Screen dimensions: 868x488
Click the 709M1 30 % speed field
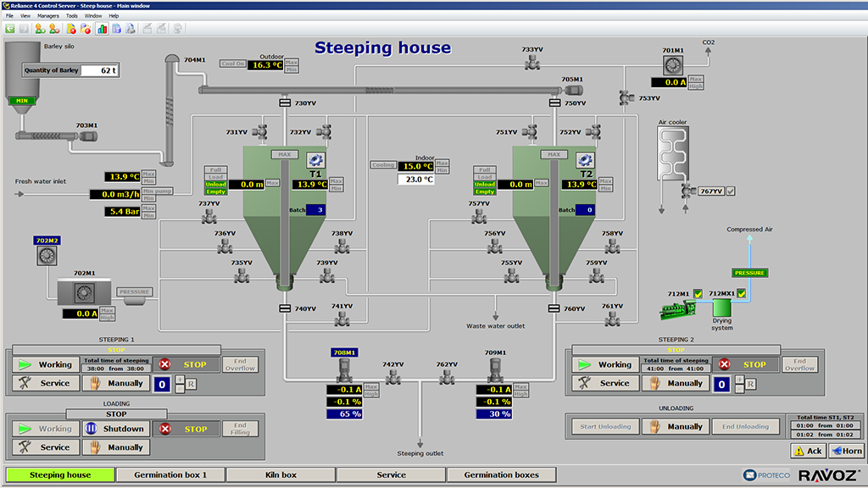[x=494, y=413]
